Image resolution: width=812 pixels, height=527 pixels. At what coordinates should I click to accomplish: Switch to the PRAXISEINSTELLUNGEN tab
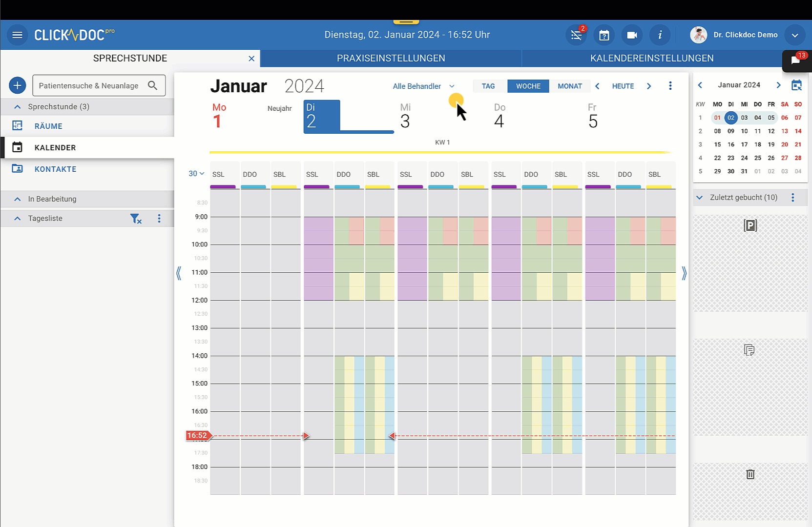[391, 59]
